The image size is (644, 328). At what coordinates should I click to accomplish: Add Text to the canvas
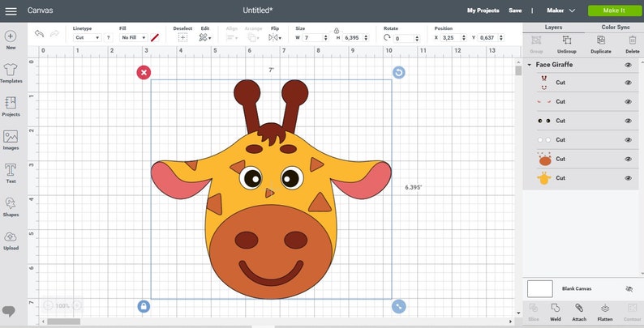pyautogui.click(x=11, y=173)
